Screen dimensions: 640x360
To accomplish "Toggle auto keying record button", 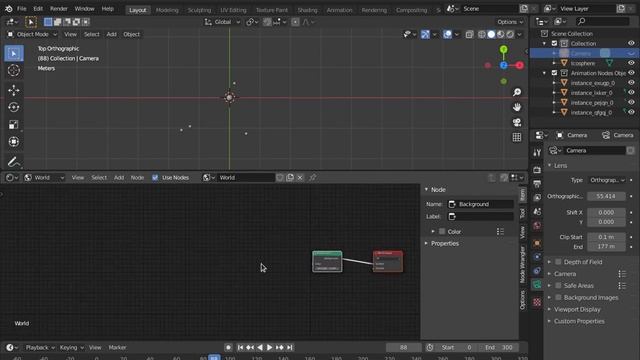I will click(x=228, y=347).
